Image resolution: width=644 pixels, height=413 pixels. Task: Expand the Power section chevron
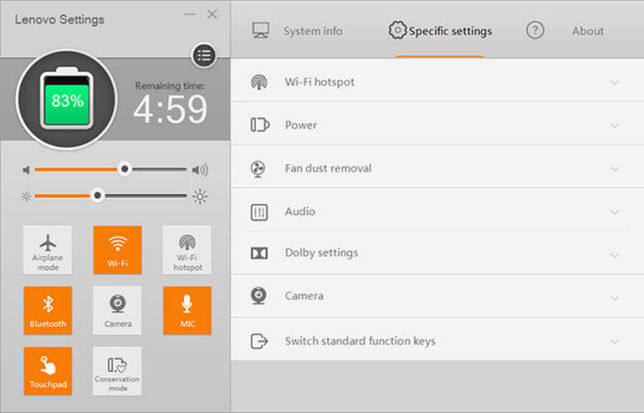(614, 125)
